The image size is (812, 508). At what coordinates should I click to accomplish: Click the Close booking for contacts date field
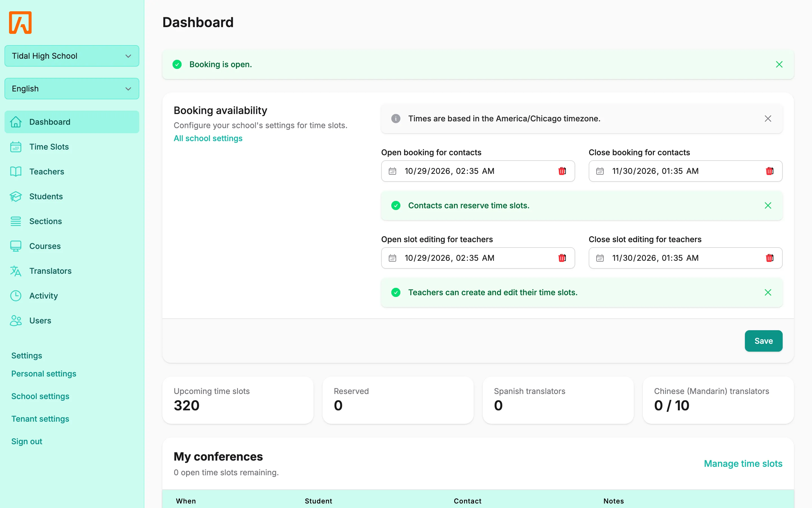tap(685, 171)
